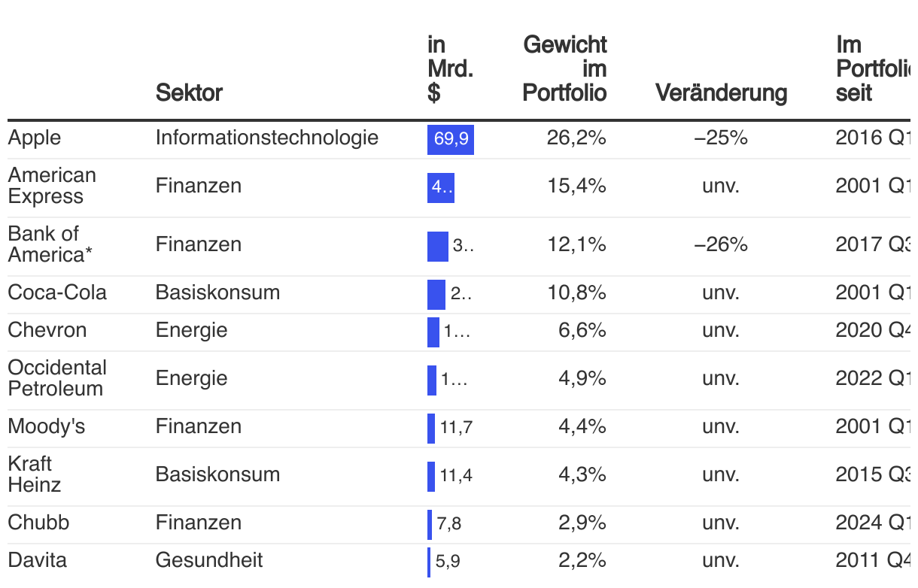The height and width of the screenshot is (588, 918).
Task: Click the Occidental Petroleum name cell
Action: [x=57, y=378]
